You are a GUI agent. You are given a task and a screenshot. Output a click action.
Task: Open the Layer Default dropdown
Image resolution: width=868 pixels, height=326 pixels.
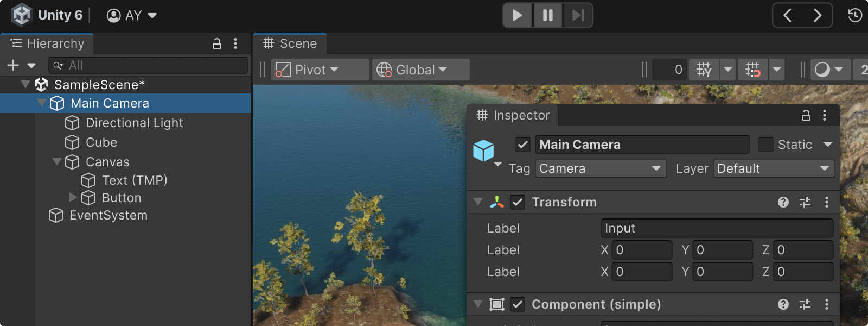pos(774,168)
